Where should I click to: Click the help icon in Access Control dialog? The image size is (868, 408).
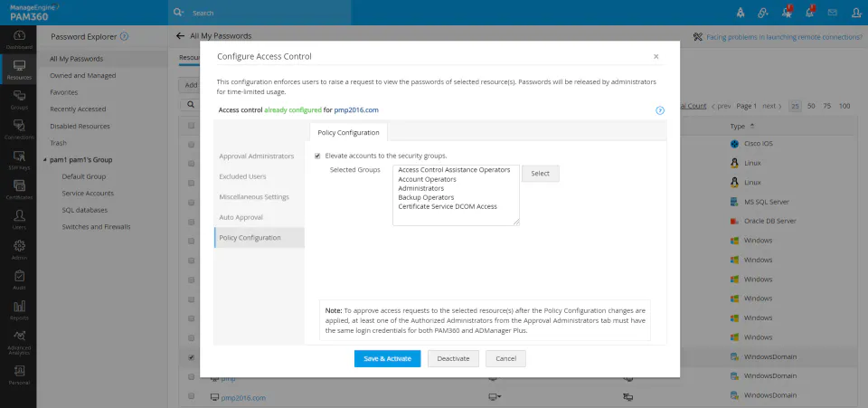click(x=660, y=110)
